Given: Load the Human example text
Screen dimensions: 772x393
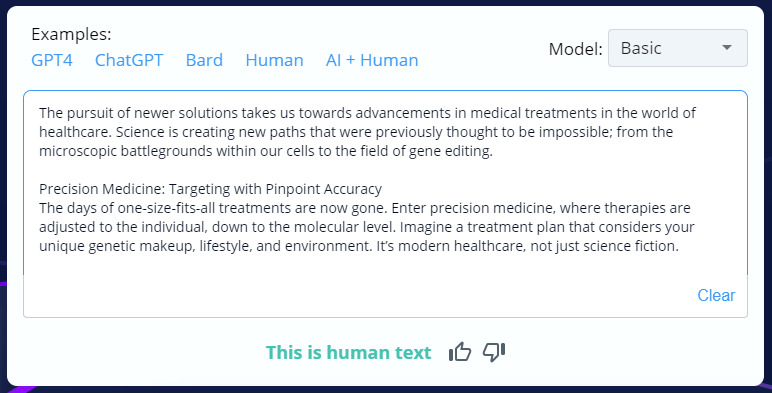Looking at the screenshot, I should [x=274, y=60].
